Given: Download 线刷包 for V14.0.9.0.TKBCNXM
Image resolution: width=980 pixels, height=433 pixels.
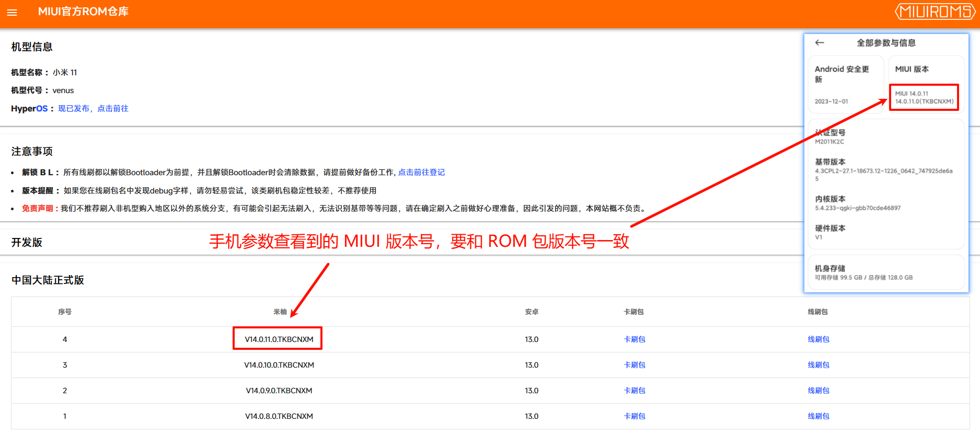Looking at the screenshot, I should click(x=818, y=391).
